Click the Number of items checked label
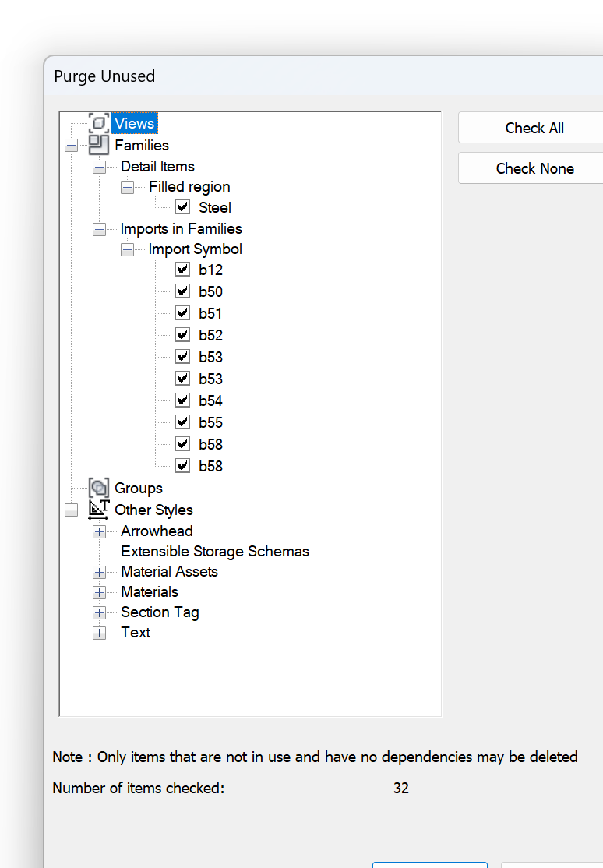The height and width of the screenshot is (868, 603). pos(139,788)
